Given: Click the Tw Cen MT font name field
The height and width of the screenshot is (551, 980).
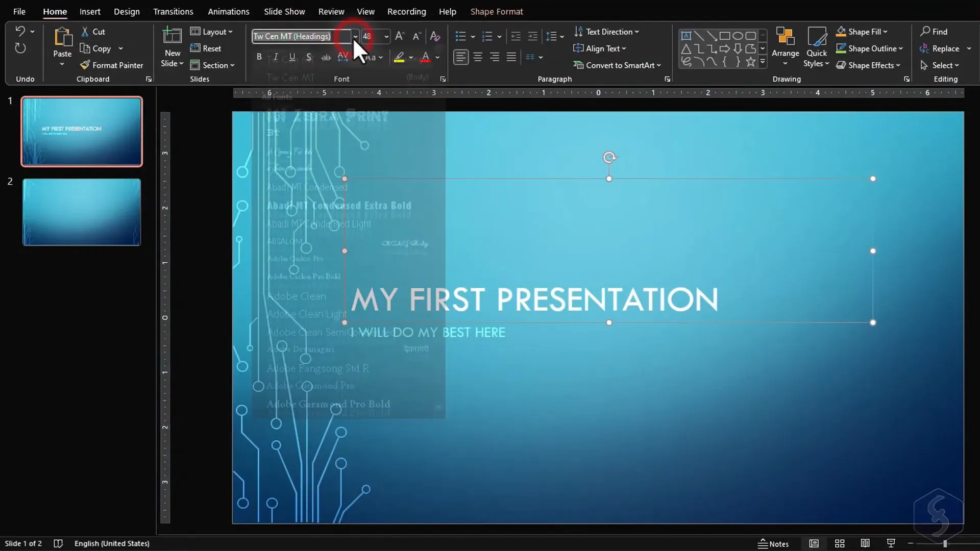Looking at the screenshot, I should pyautogui.click(x=301, y=36).
